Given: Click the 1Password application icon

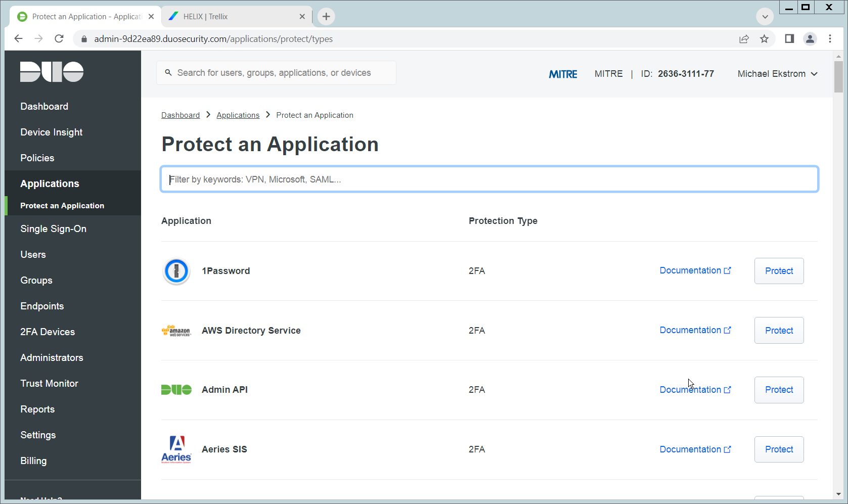Looking at the screenshot, I should click(176, 271).
